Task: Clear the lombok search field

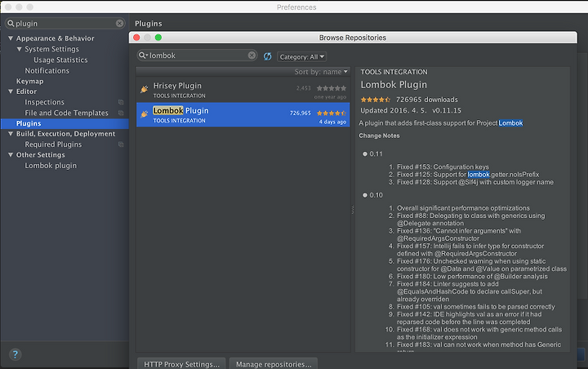Action: (x=252, y=56)
